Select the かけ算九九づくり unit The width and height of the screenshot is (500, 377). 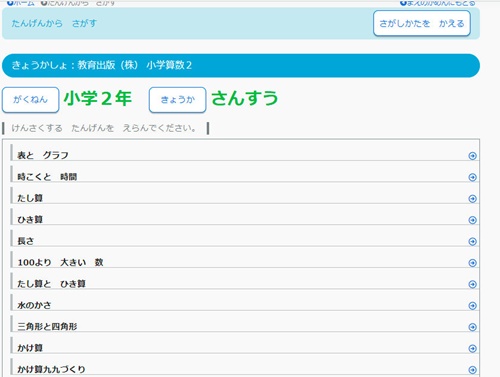point(245,366)
